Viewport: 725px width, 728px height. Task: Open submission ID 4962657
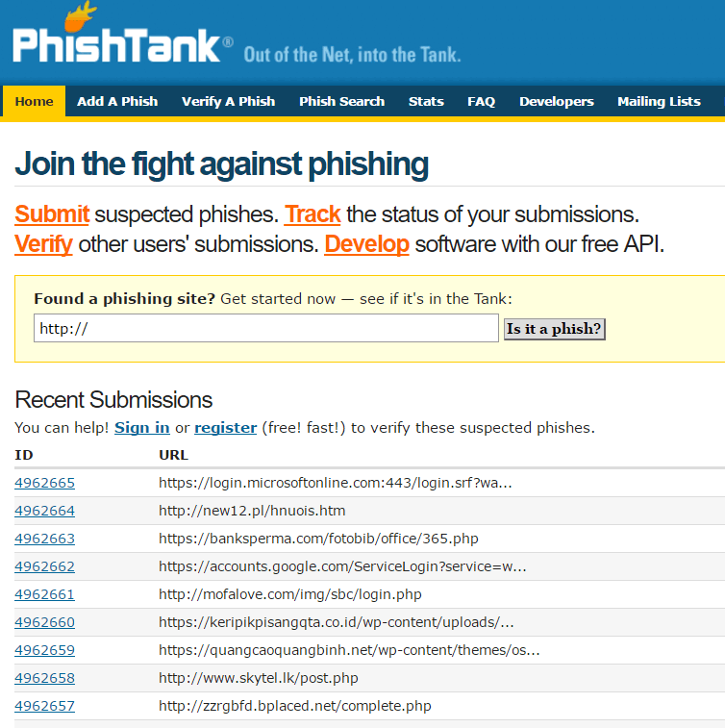[x=44, y=706]
